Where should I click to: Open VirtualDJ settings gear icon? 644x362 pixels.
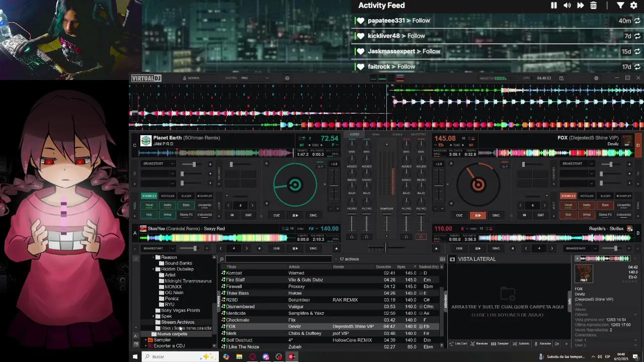596,78
